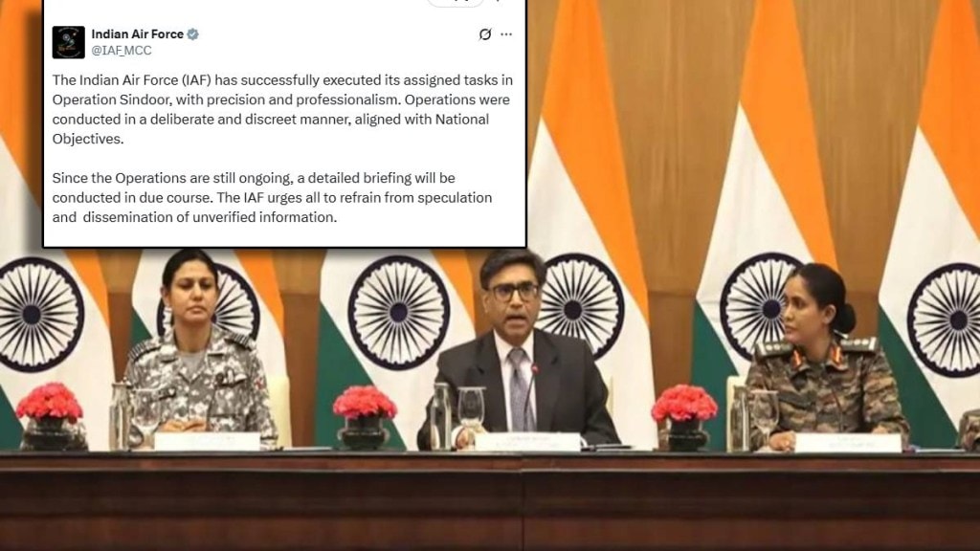Click the paragraph about ongoing Operations briefing
The height and width of the screenshot is (551, 980).
tap(272, 197)
